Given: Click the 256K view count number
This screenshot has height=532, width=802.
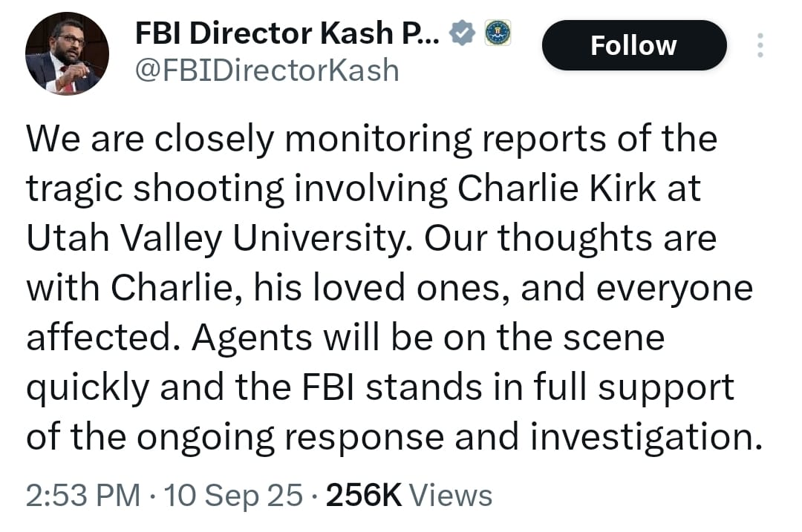Looking at the screenshot, I should click(364, 495).
